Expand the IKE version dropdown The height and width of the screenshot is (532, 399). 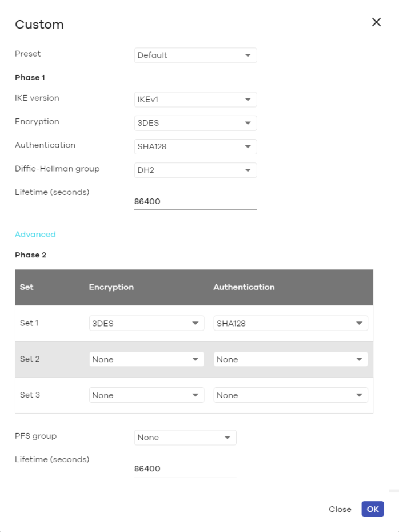[x=195, y=100]
